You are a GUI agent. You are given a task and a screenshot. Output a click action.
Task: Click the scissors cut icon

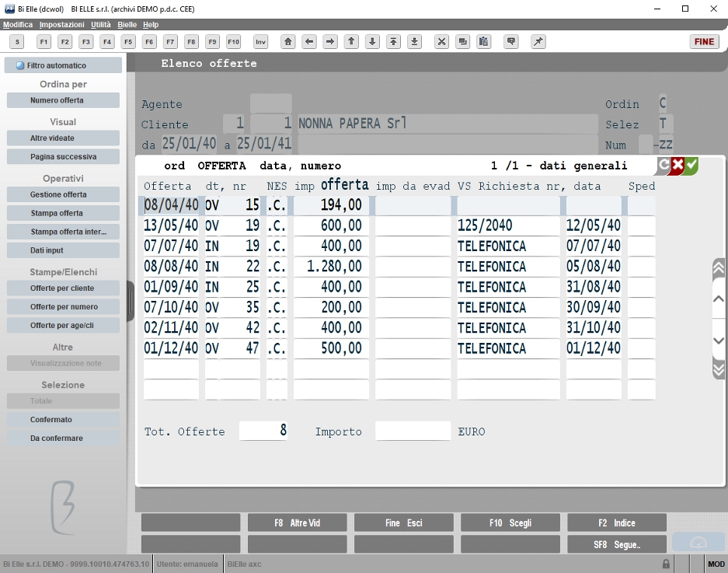pos(441,42)
